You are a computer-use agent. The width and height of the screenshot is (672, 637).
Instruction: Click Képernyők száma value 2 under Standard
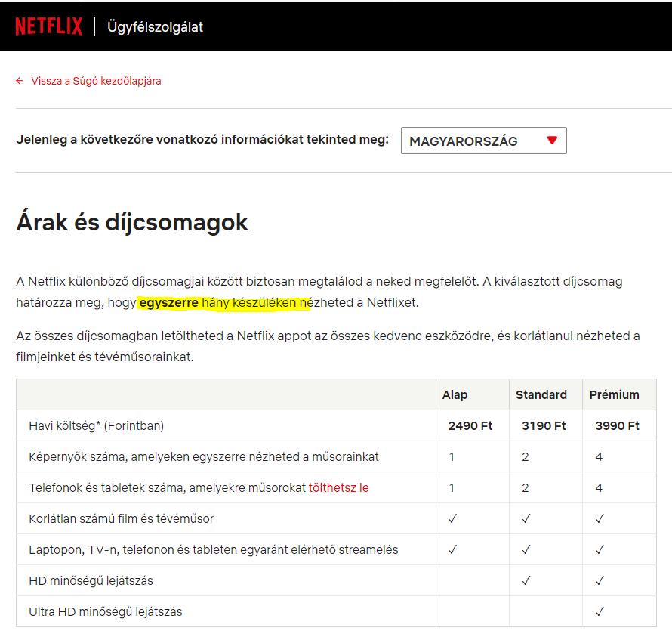(x=525, y=457)
